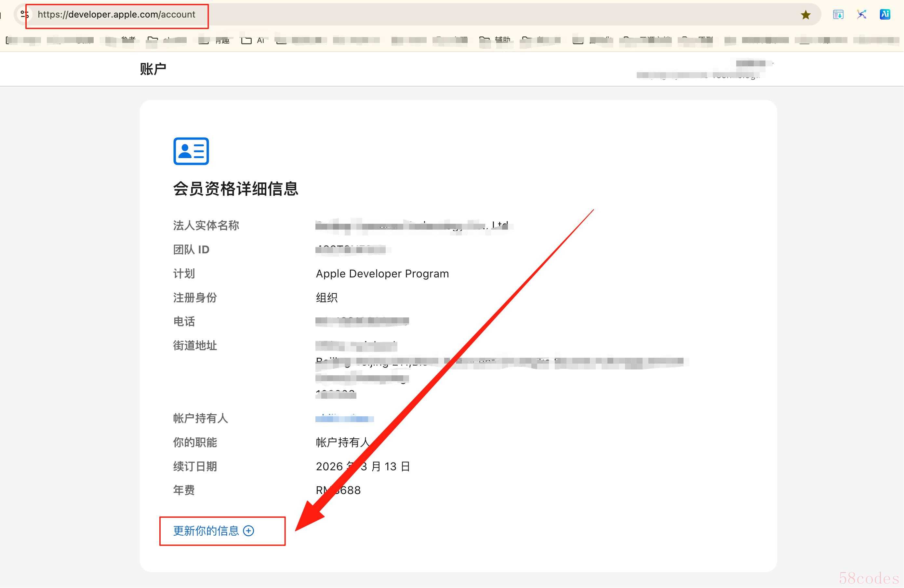Click the renewal date 2026 年 3 月 13 日

click(363, 466)
